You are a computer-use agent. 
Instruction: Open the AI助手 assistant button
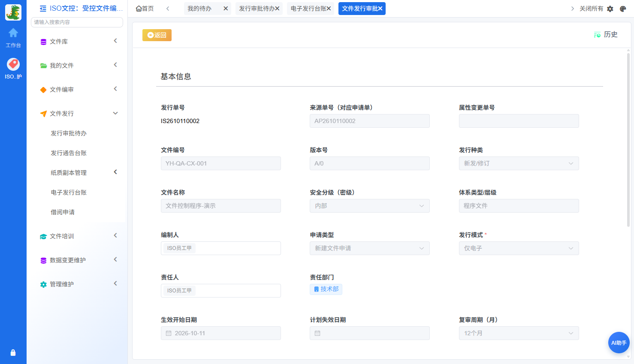point(619,343)
